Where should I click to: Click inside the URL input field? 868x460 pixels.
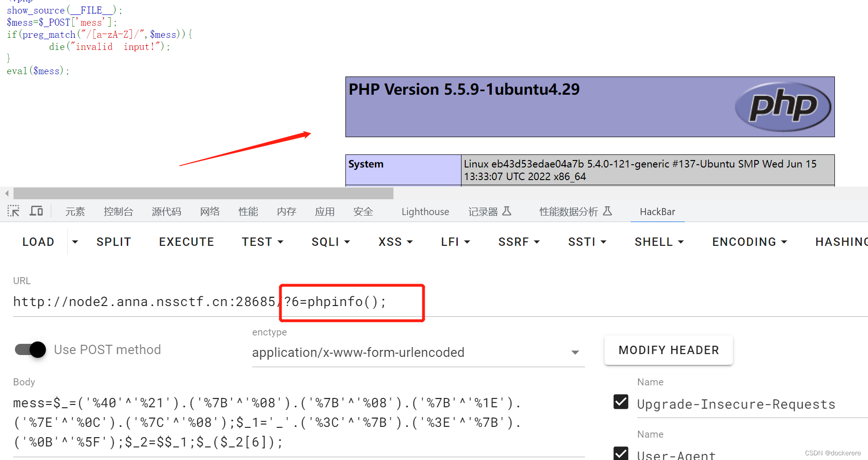pyautogui.click(x=440, y=302)
